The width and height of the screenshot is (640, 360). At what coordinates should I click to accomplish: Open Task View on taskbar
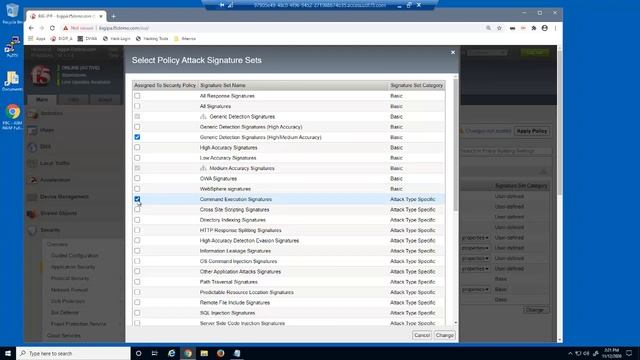tap(155, 353)
